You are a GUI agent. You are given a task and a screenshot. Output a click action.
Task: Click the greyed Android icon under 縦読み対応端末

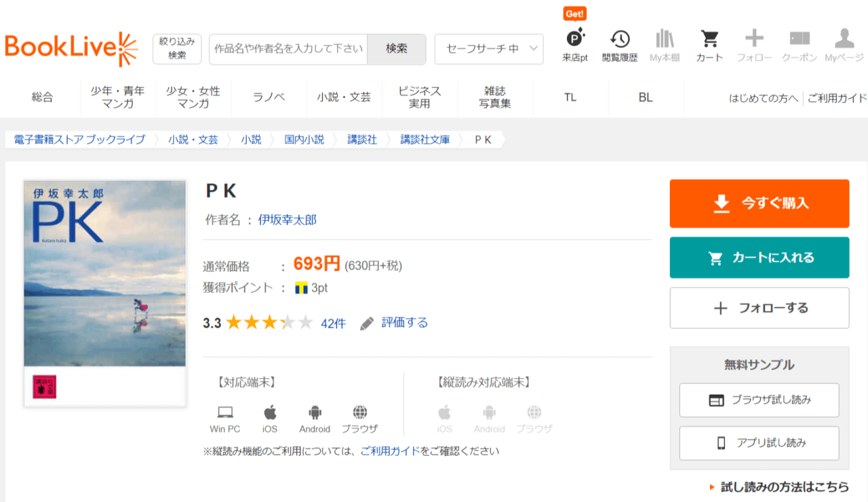pyautogui.click(x=490, y=412)
